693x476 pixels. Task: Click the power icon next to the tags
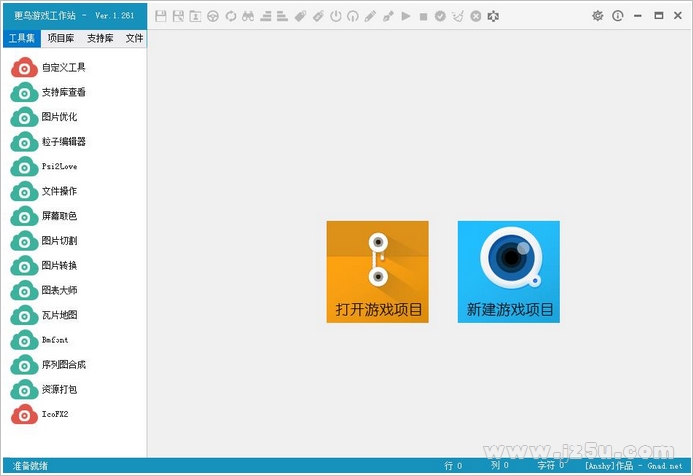pyautogui.click(x=335, y=16)
